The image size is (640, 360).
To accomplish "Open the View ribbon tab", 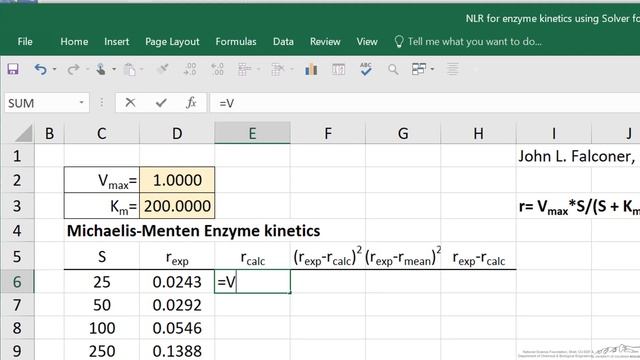I will point(367,42).
